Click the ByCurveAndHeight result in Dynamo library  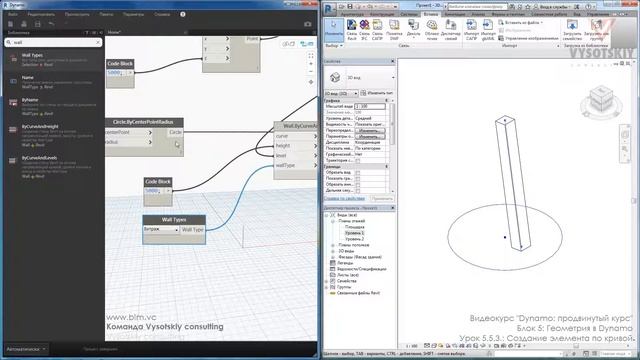click(54, 136)
